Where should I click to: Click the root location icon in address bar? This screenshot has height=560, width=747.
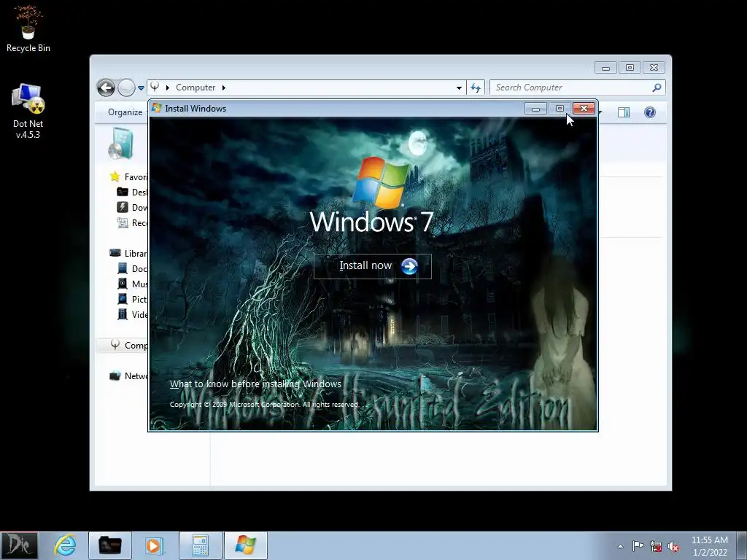155,87
